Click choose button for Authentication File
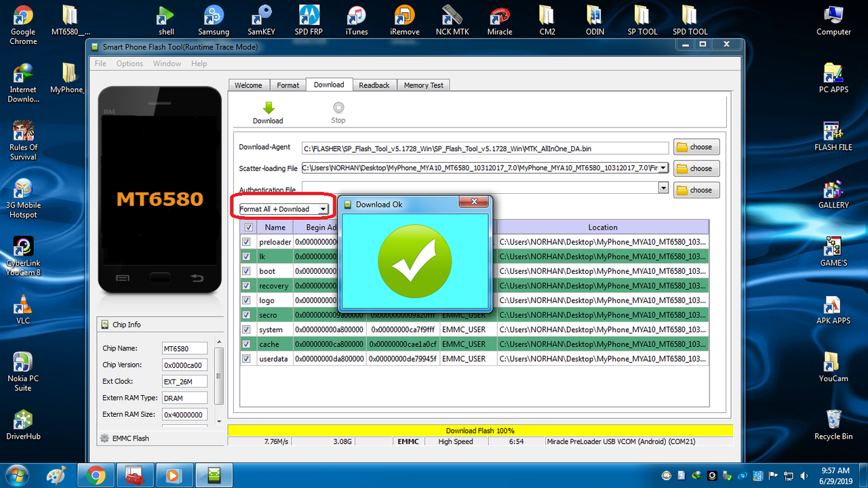 coord(696,190)
